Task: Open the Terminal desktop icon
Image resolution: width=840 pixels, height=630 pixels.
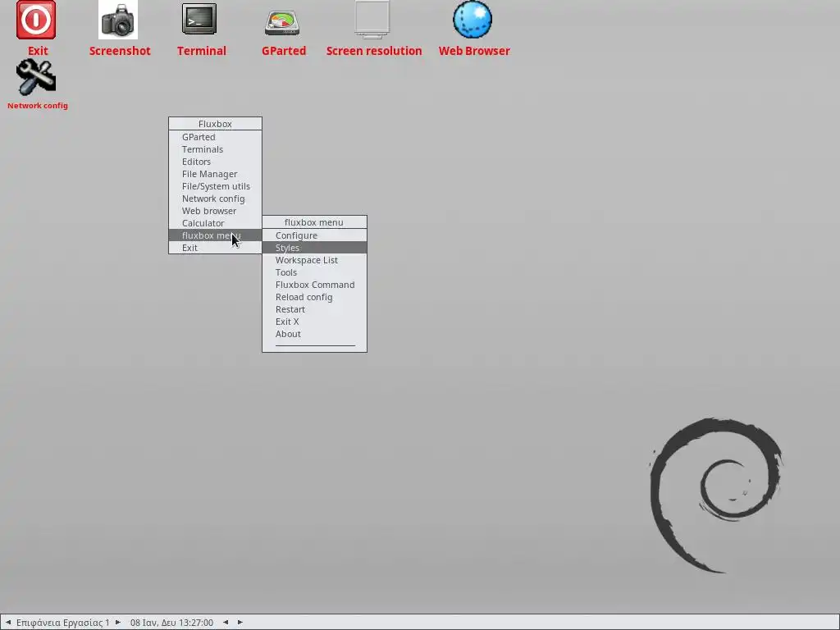Action: (x=199, y=19)
